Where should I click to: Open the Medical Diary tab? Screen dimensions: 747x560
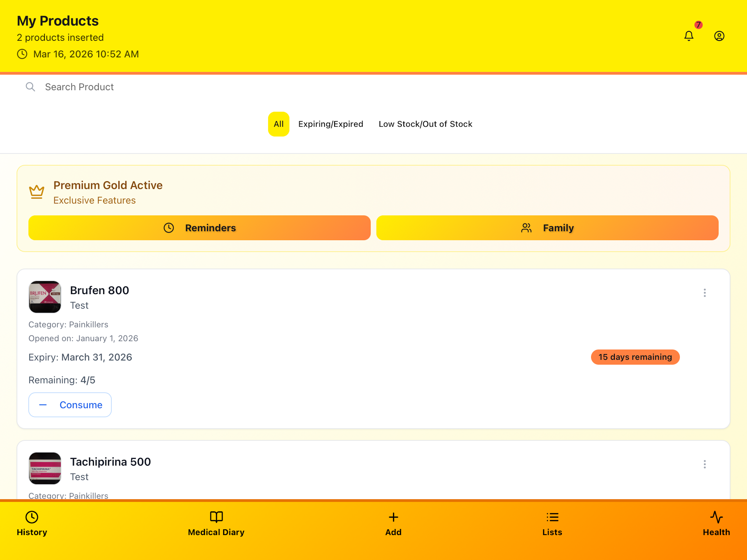click(x=216, y=524)
